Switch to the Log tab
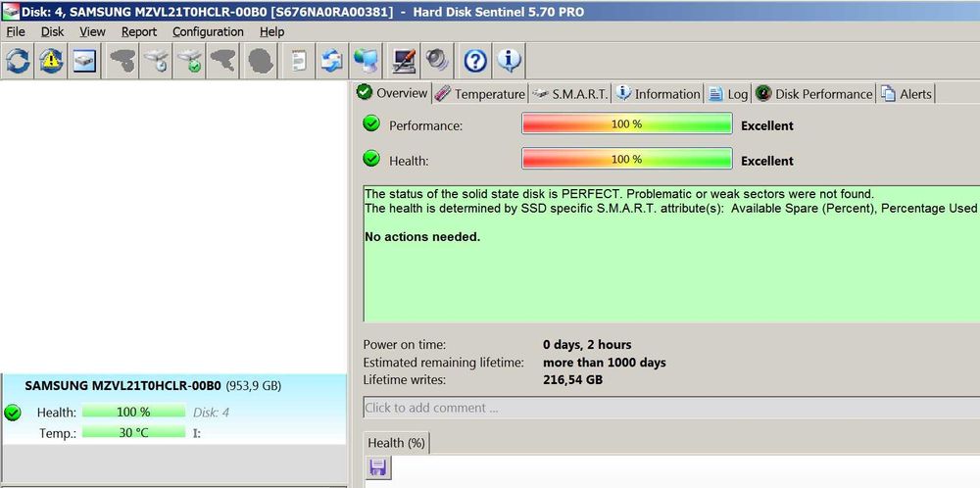The width and height of the screenshot is (980, 488). [x=728, y=94]
